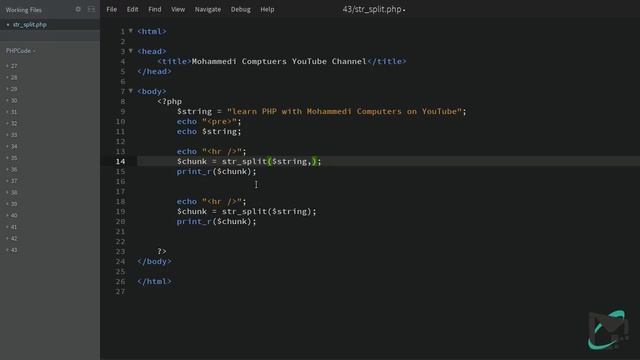Collapse the head tag fold arrow

131,51
